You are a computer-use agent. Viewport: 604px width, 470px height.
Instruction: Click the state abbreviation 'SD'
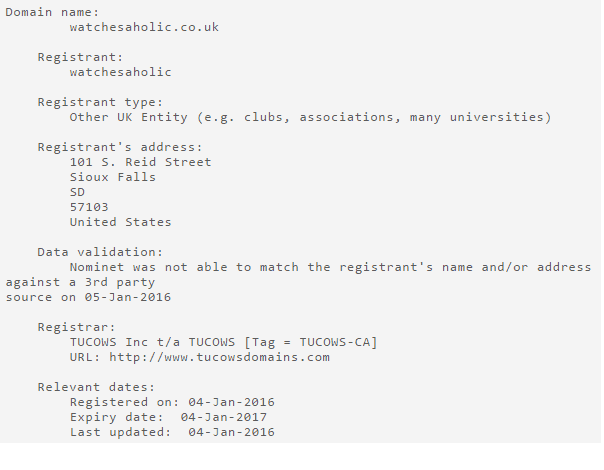tap(77, 192)
